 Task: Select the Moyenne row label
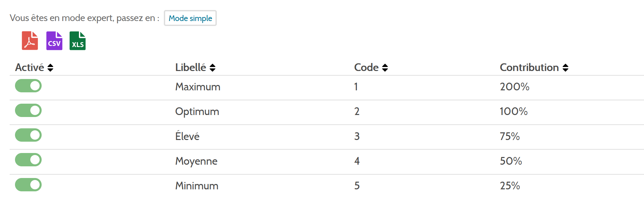click(196, 161)
